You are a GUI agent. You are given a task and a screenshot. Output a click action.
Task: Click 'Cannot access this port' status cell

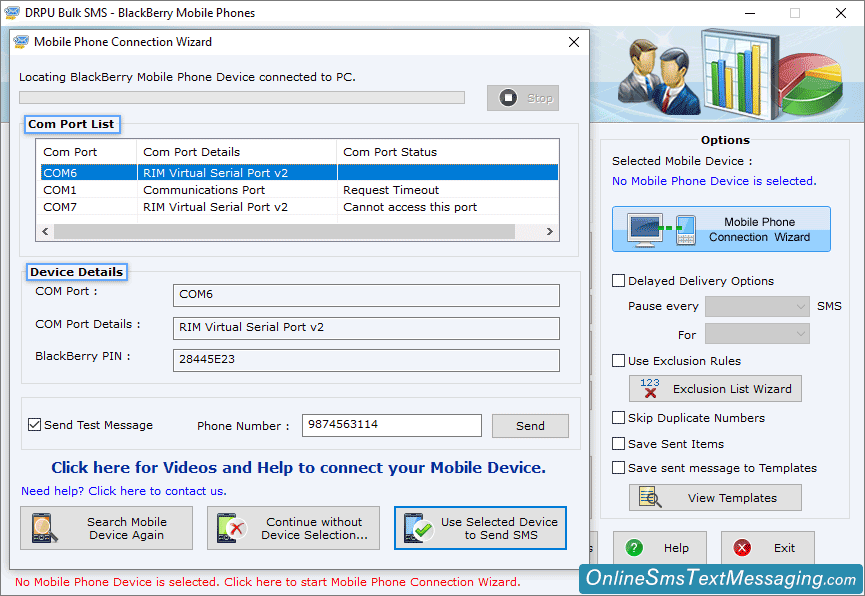410,207
